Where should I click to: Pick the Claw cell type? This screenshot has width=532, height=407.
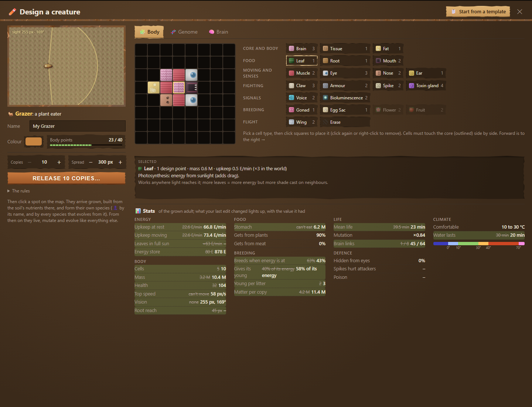coord(301,86)
